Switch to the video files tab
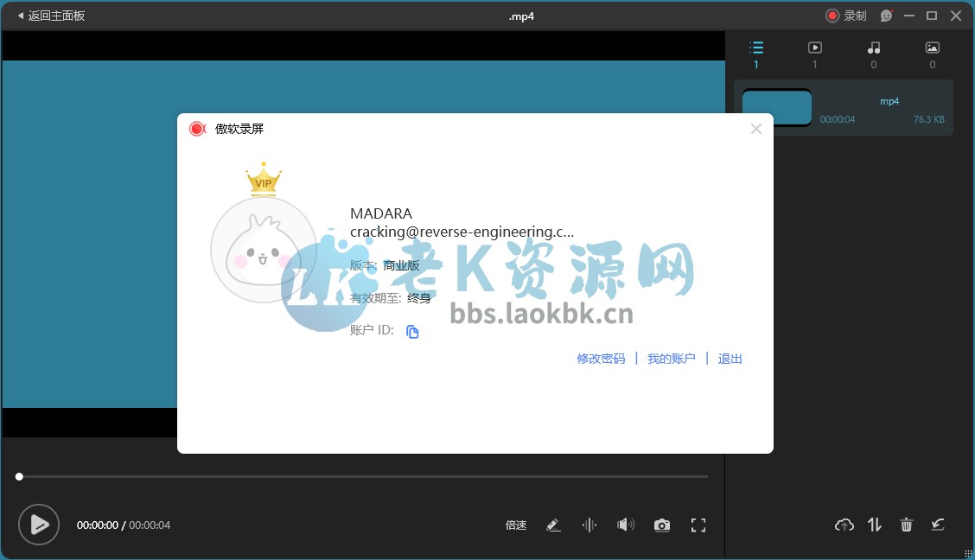Screen dimensions: 975x560 (x=814, y=54)
